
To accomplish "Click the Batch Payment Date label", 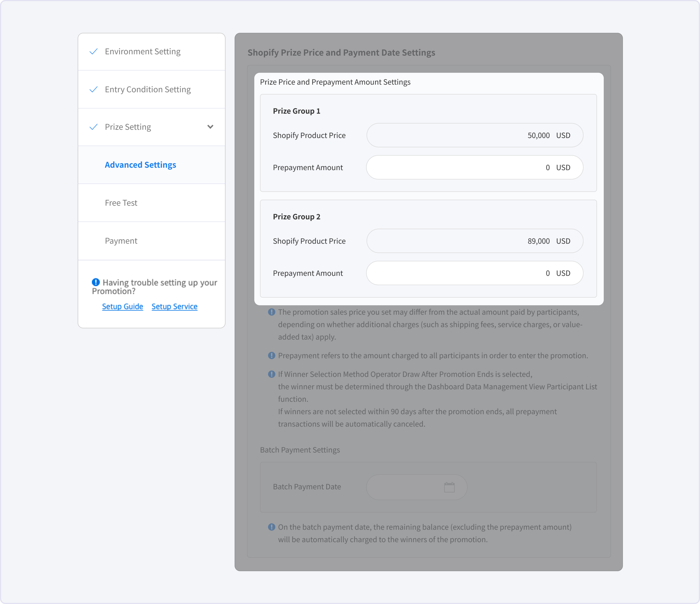I will (307, 487).
